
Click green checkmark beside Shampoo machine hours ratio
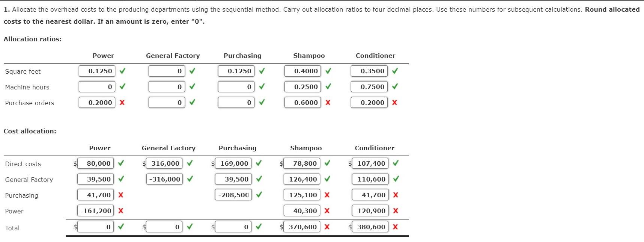pyautogui.click(x=327, y=86)
